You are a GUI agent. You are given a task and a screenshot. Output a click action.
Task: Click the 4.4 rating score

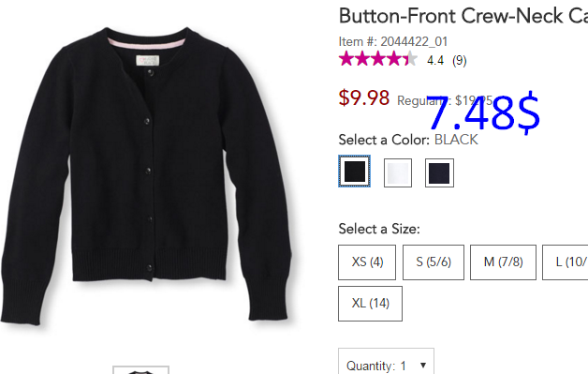point(435,60)
